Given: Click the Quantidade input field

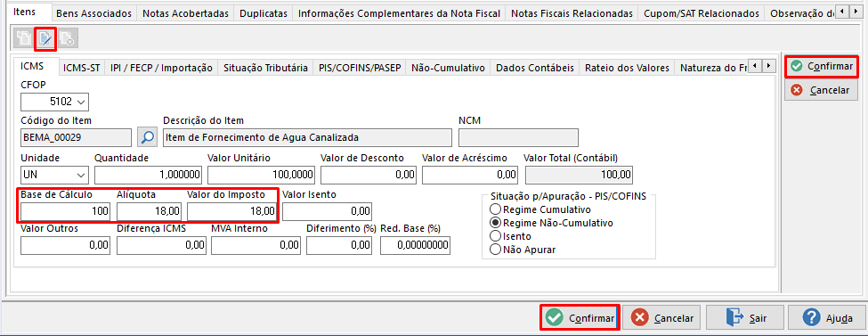Looking at the screenshot, I should click(x=149, y=175).
